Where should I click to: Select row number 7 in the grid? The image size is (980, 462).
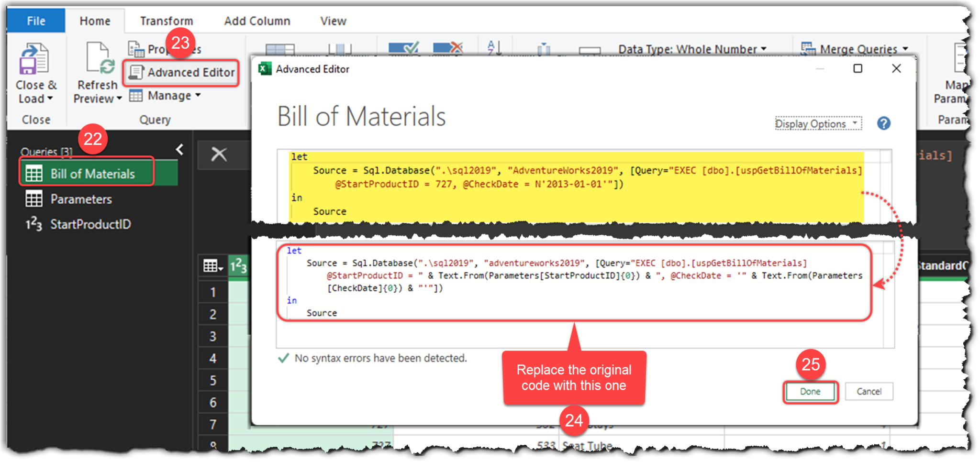pyautogui.click(x=213, y=424)
